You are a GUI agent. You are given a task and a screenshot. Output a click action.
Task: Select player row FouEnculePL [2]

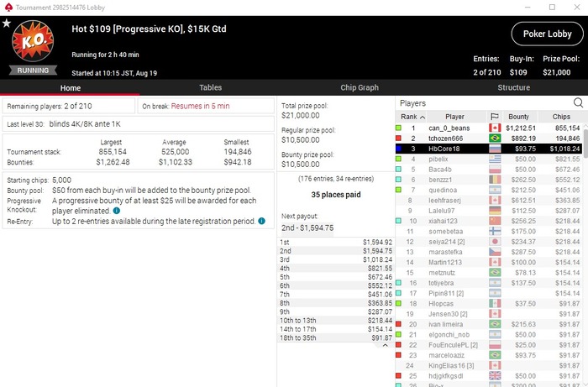coord(489,345)
